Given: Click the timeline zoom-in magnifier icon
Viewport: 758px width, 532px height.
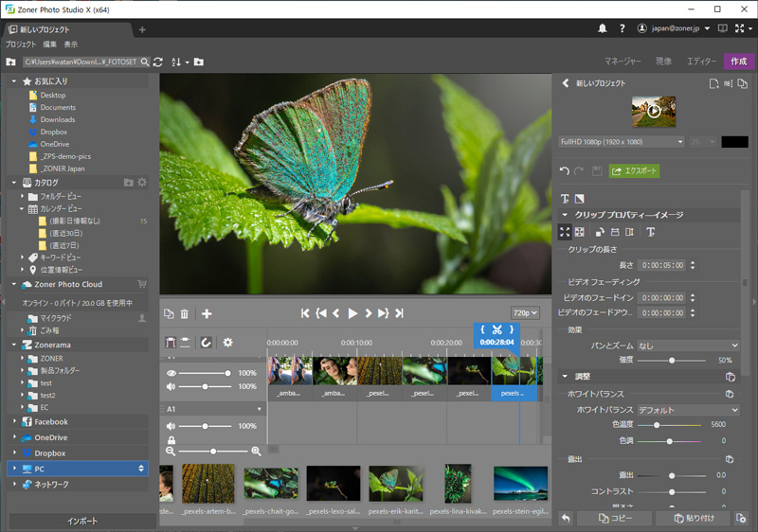Looking at the screenshot, I should coord(256,452).
